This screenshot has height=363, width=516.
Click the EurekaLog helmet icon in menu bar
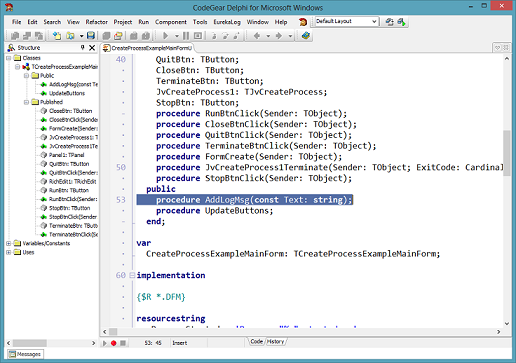(x=303, y=22)
